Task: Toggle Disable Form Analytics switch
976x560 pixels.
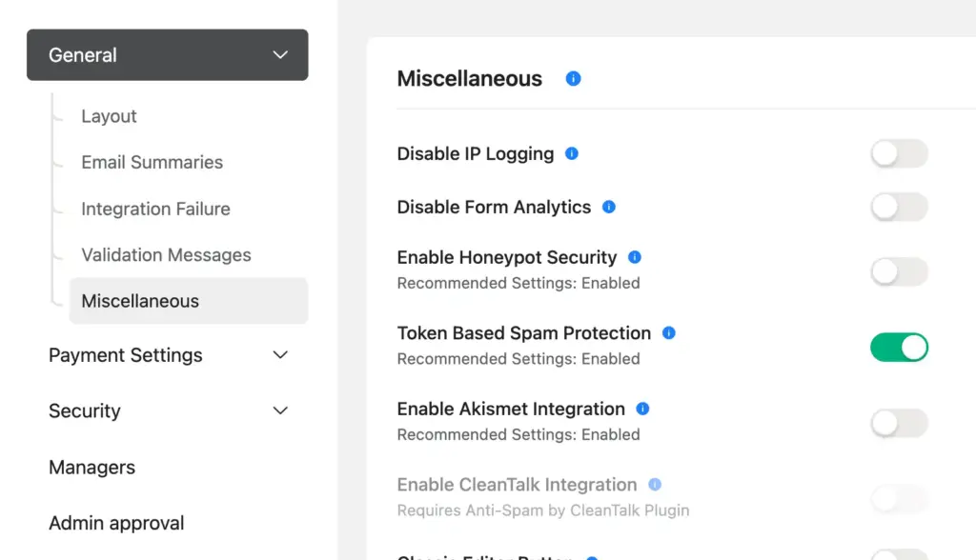Action: tap(899, 208)
